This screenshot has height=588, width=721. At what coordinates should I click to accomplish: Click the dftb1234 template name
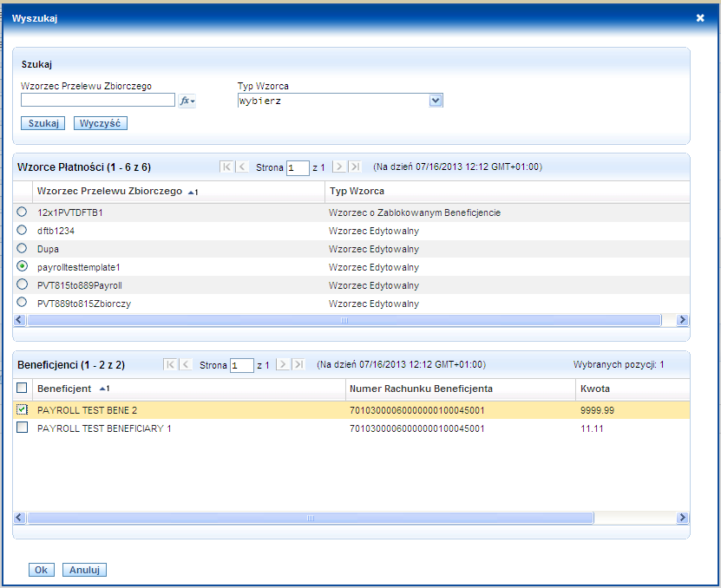(56, 231)
